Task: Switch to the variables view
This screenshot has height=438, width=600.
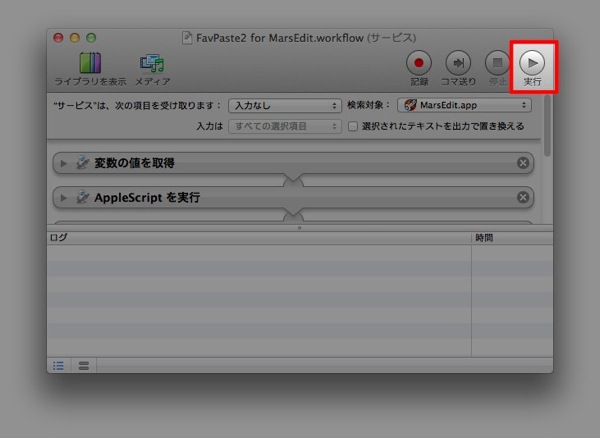Action: click(84, 366)
